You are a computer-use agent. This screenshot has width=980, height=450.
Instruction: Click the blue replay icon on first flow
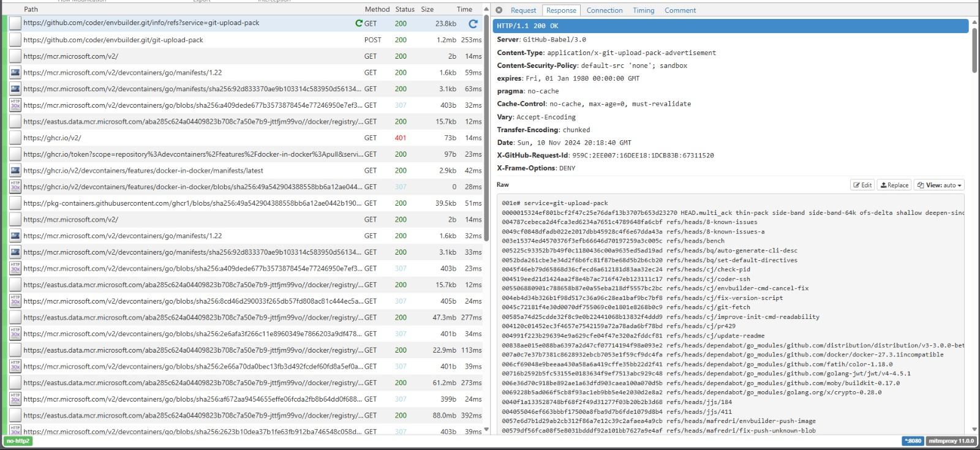click(x=473, y=23)
